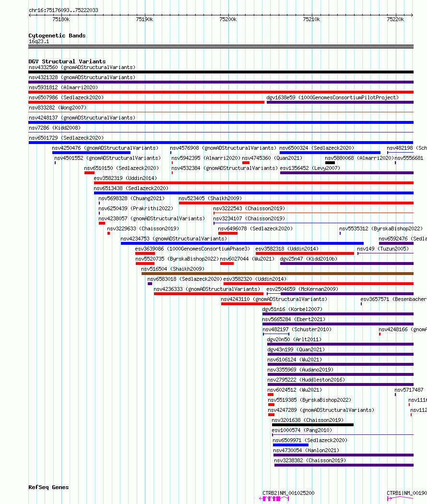Click the brown bar of nsv516504 (Shaikh2009)
The height and width of the screenshot is (504, 427).
(277, 274)
